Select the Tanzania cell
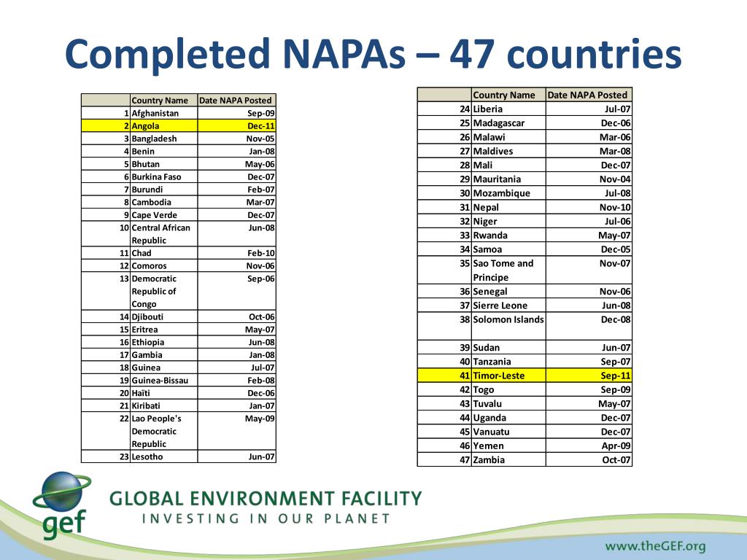Screen dimensions: 747x560 [508, 362]
